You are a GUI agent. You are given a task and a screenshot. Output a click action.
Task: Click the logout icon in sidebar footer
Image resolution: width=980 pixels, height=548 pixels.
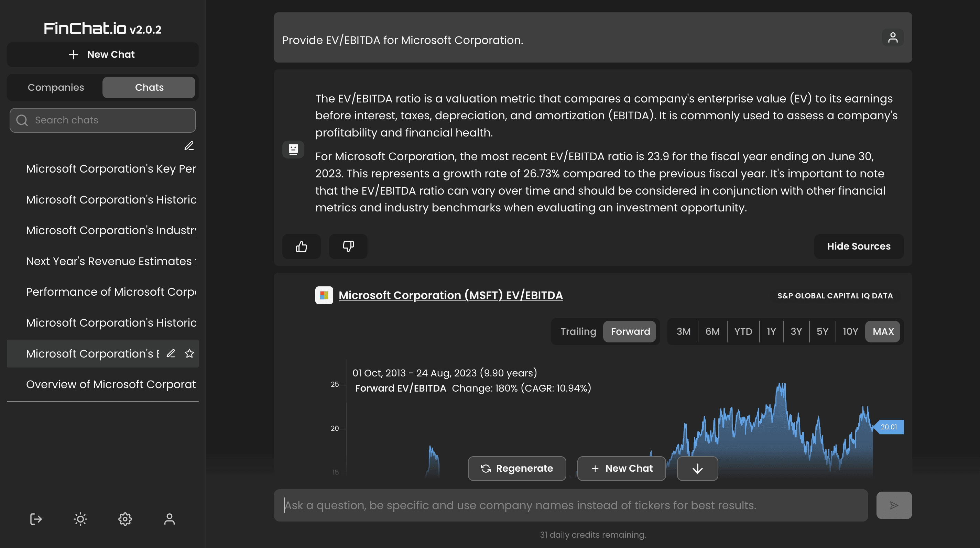click(x=36, y=519)
